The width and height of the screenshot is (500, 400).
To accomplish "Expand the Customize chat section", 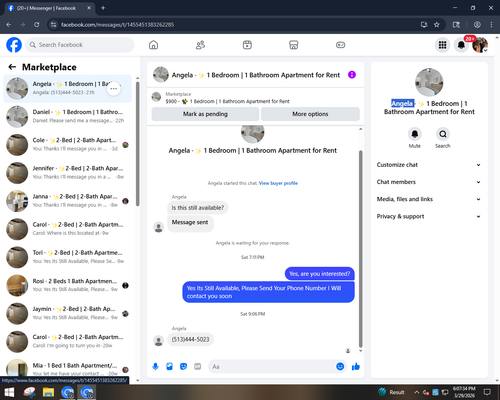I will (x=429, y=165).
